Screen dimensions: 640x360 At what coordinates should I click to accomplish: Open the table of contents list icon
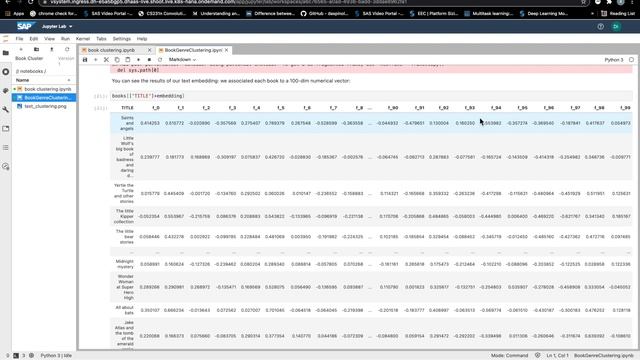click(x=6, y=147)
